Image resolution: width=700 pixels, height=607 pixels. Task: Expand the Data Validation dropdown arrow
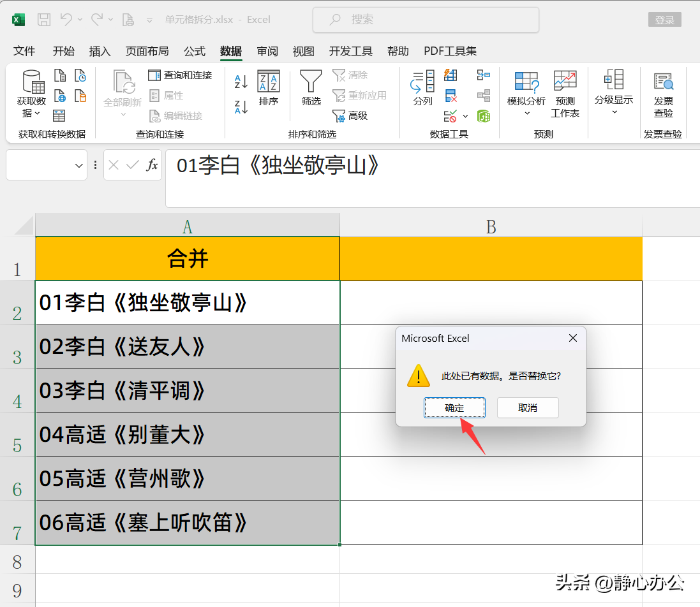[465, 117]
